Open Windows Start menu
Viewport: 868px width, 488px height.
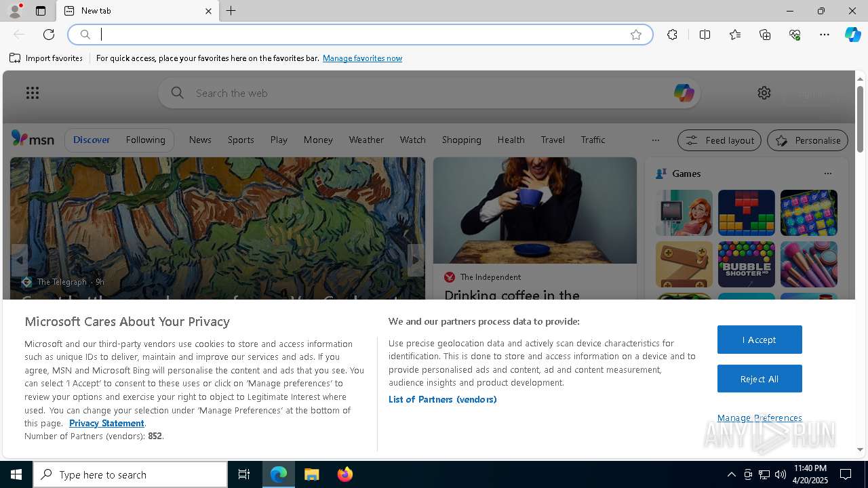pyautogui.click(x=16, y=474)
